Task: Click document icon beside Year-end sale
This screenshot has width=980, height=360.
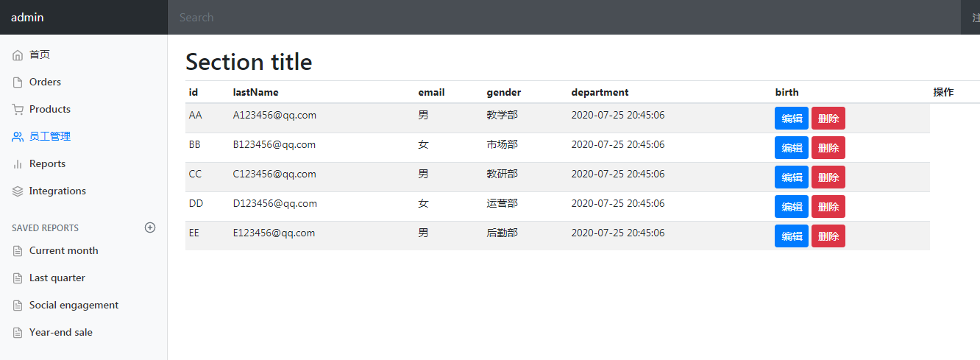Action: [18, 333]
